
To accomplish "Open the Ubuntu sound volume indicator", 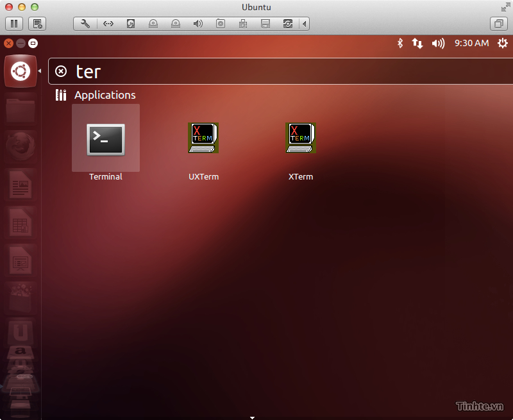I will (438, 43).
